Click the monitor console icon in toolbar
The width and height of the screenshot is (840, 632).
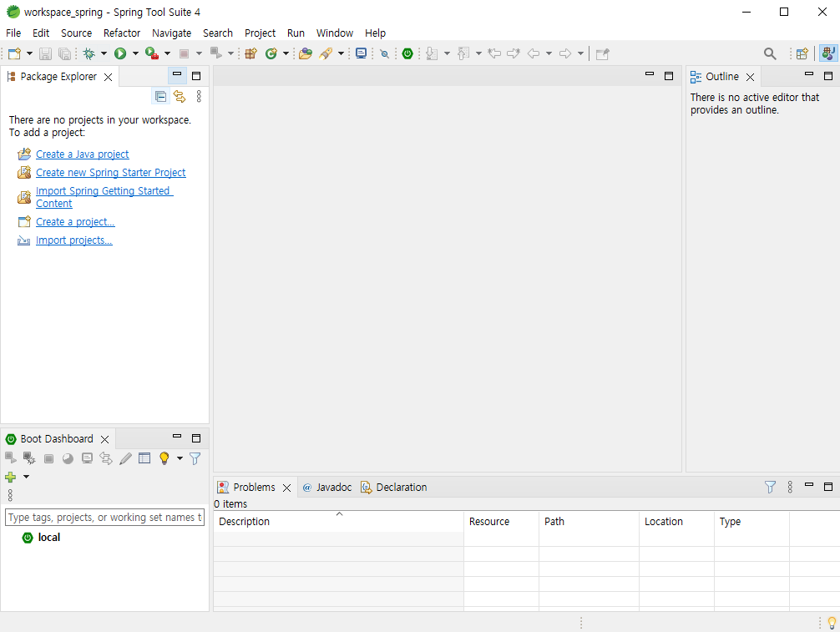click(x=361, y=53)
